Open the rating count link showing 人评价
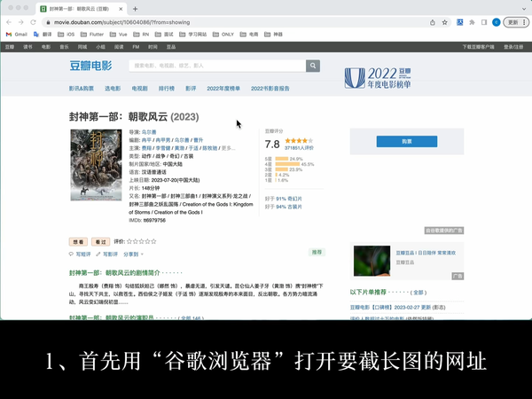The height and width of the screenshot is (399, 532). click(x=299, y=148)
